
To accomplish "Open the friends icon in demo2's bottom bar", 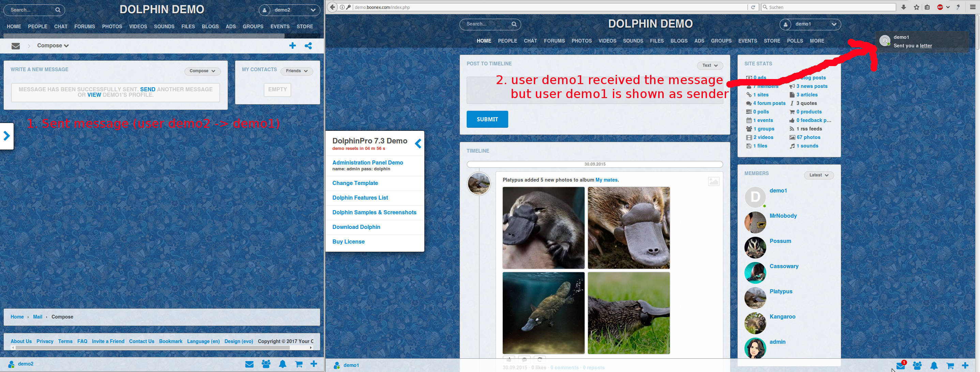I will [266, 364].
